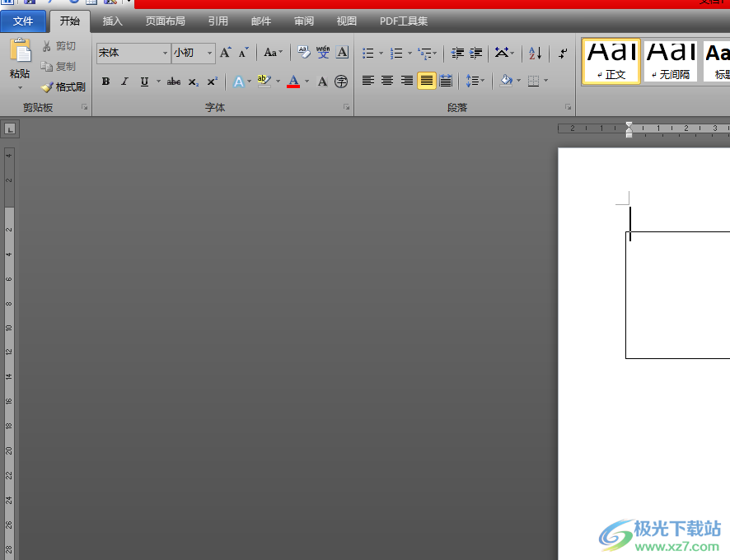Center the text
Image resolution: width=730 pixels, height=560 pixels.
click(x=387, y=81)
